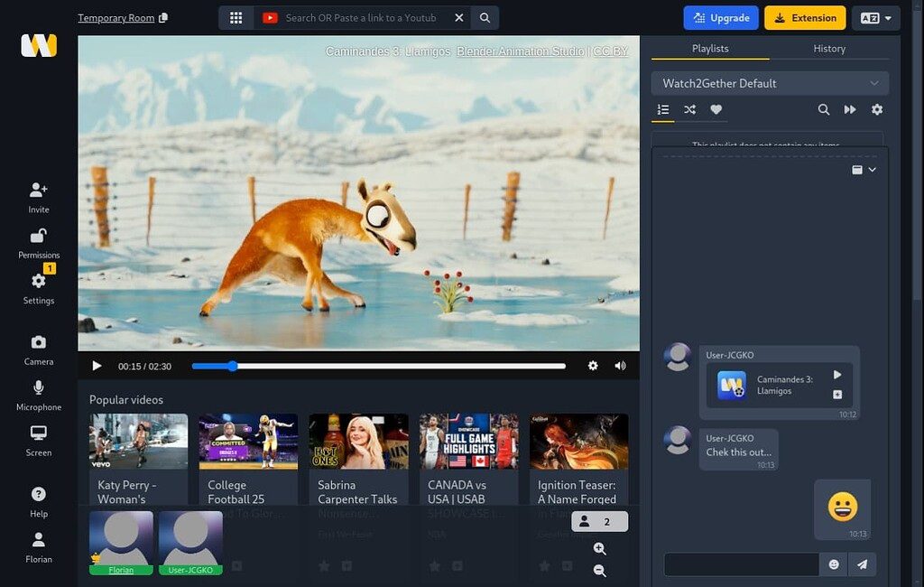This screenshot has height=587, width=924.
Task: Open room Permissions
Action: pos(38,243)
